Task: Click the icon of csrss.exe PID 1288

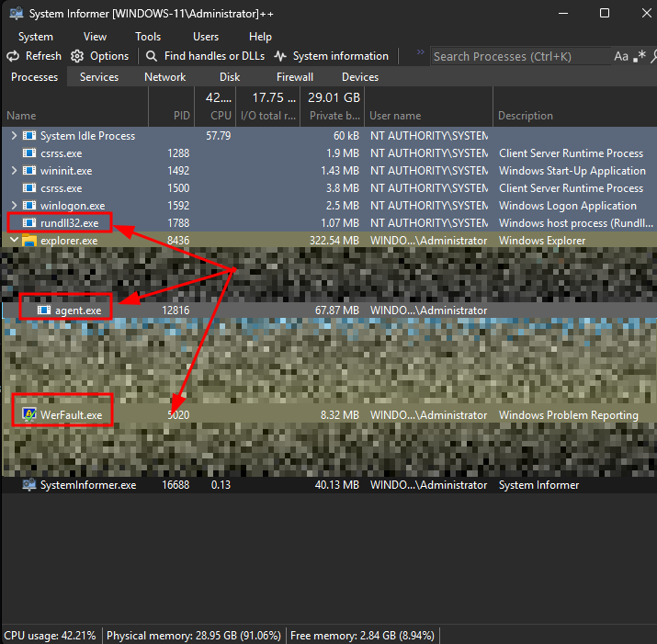Action: pos(29,153)
